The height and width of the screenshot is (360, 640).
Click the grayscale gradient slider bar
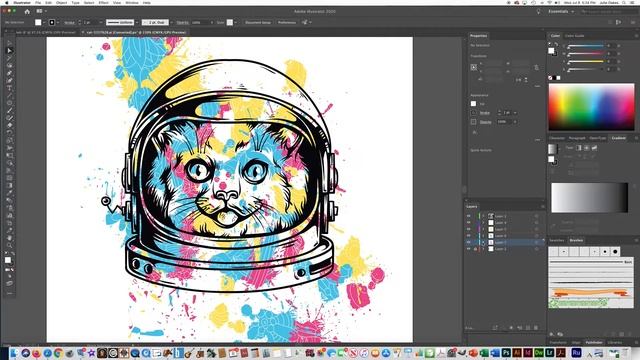589,198
